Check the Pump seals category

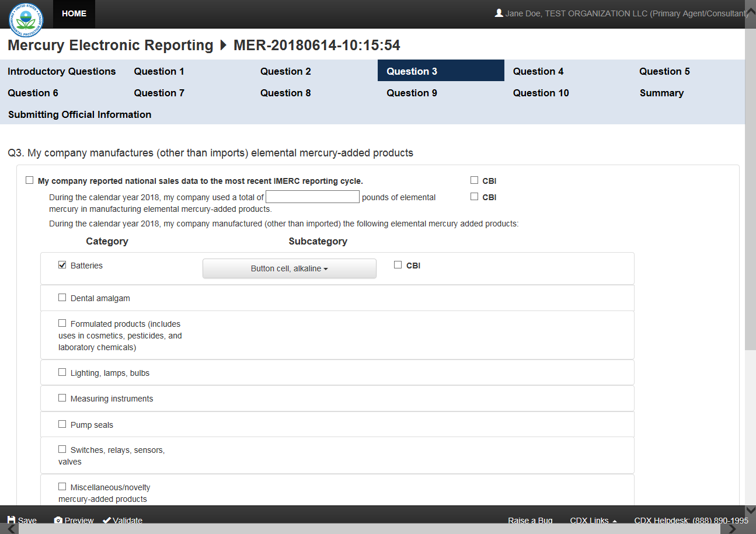click(x=62, y=424)
